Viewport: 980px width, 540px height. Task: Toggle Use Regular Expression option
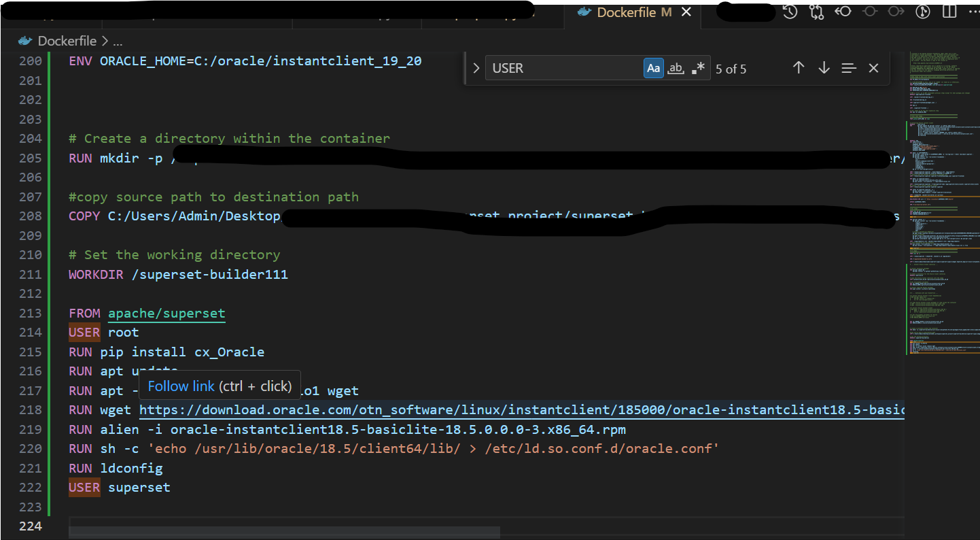tap(698, 68)
